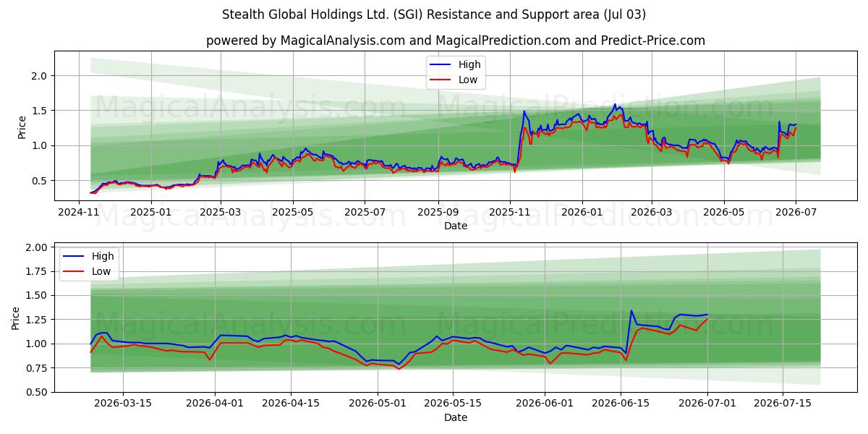This screenshot has width=868, height=434.
Task: Click the '2026-04-15' date tick label
Action: (291, 404)
